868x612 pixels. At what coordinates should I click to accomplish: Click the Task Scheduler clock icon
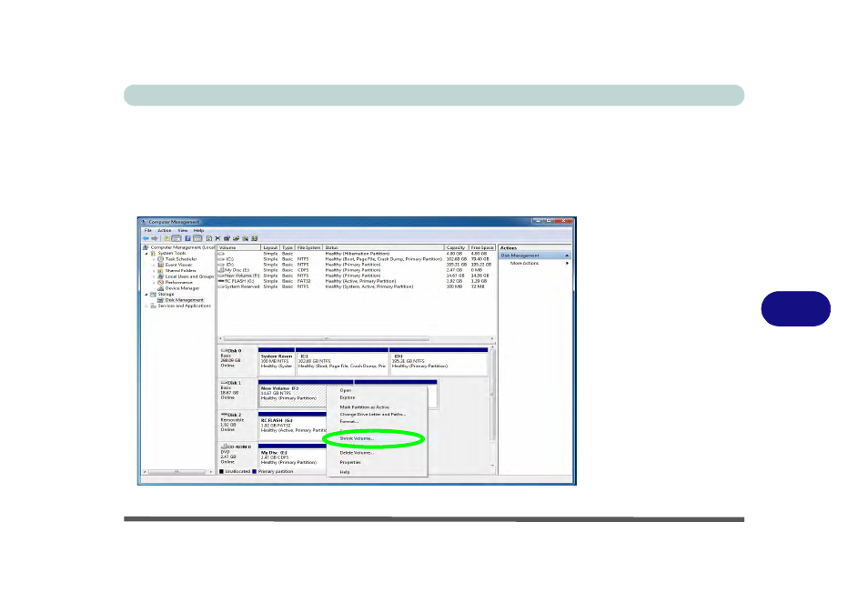point(160,259)
